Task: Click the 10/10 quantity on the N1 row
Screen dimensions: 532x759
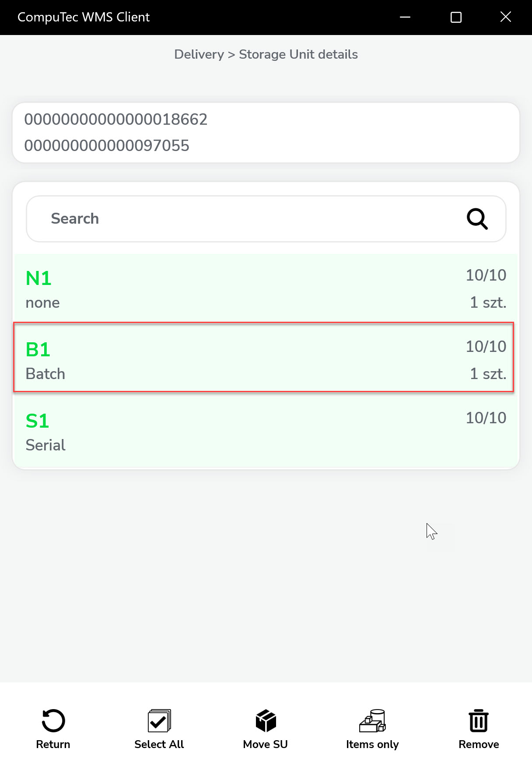Action: [x=486, y=275]
